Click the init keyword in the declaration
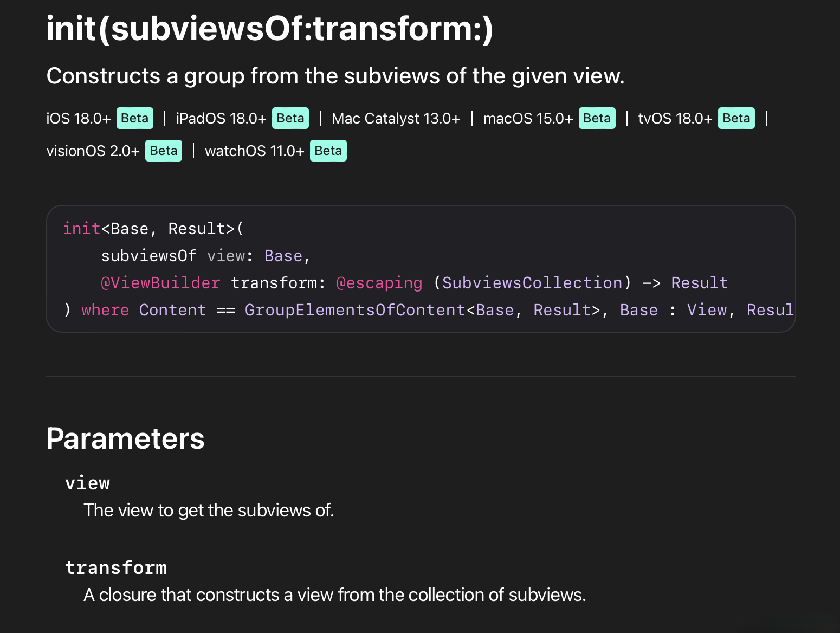Image resolution: width=840 pixels, height=633 pixels. (x=82, y=229)
